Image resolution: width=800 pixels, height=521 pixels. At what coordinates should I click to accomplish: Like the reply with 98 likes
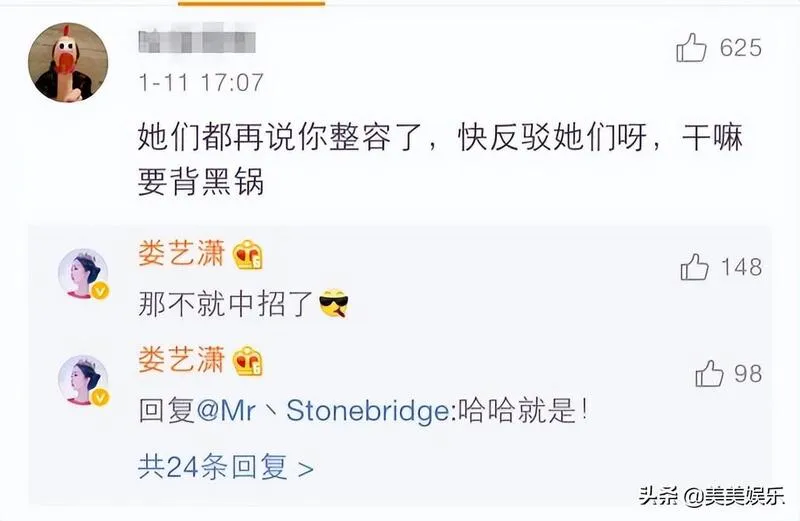tap(709, 374)
